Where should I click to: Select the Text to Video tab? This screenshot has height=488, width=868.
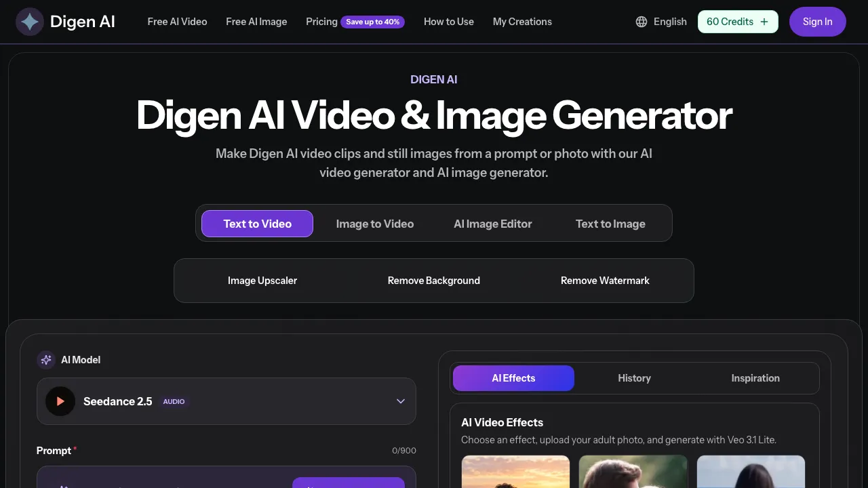258,224
